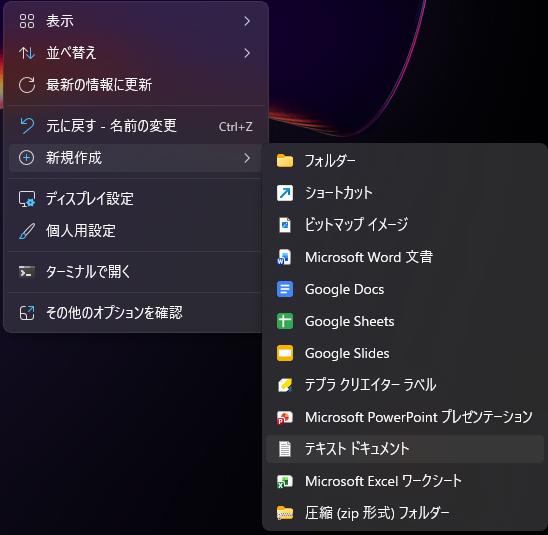Image resolution: width=548 pixels, height=535 pixels.
Task: Create a Microsoft Excel ワークシート
Action: 405,482
